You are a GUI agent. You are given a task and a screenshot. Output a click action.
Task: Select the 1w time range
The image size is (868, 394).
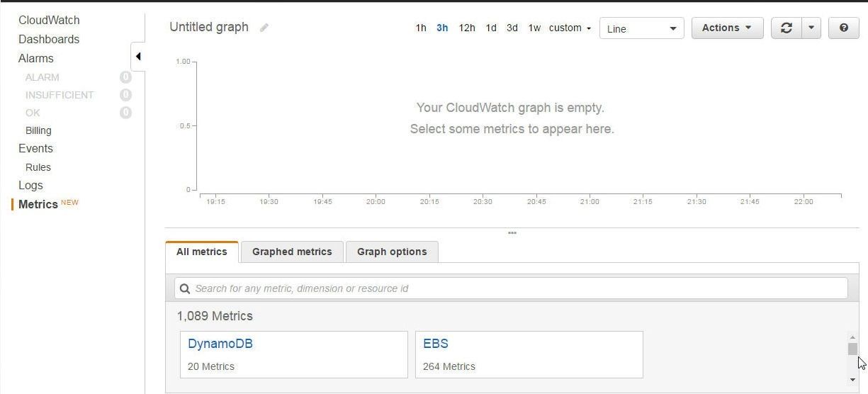(x=534, y=28)
